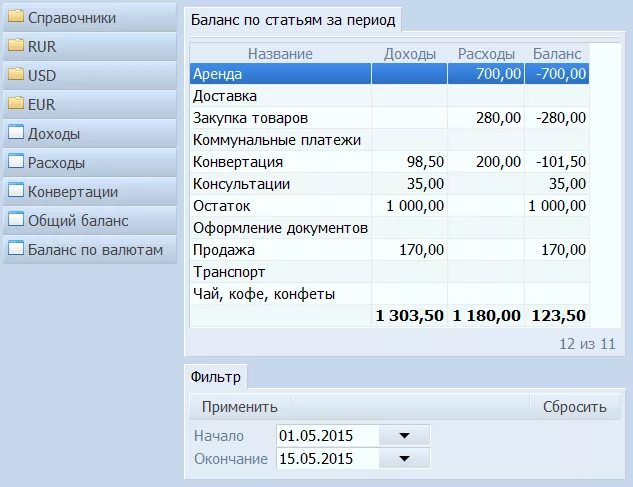Select the Доставка row
The width and height of the screenshot is (633, 487).
[x=389, y=96]
